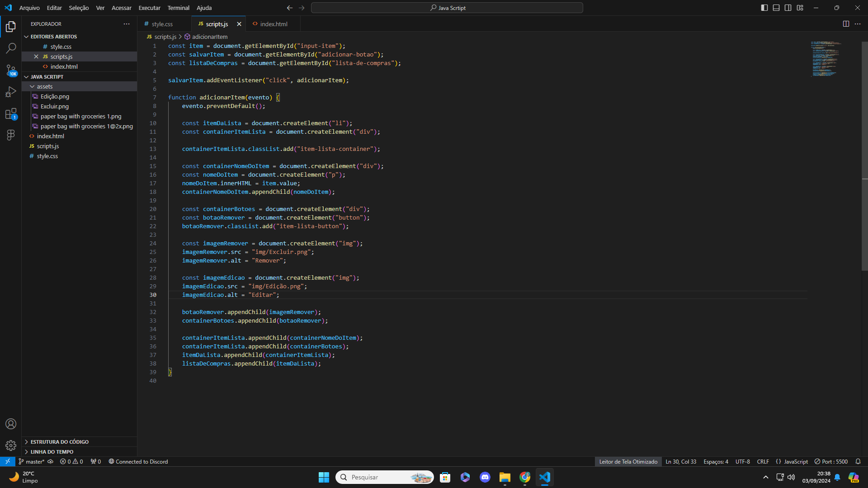Viewport: 868px width, 488px height.
Task: Click the master branch indicator
Action: coord(32,461)
